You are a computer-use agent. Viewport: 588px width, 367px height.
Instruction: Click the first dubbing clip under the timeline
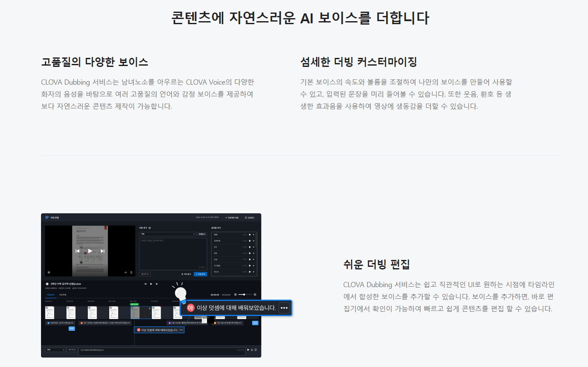point(60,323)
